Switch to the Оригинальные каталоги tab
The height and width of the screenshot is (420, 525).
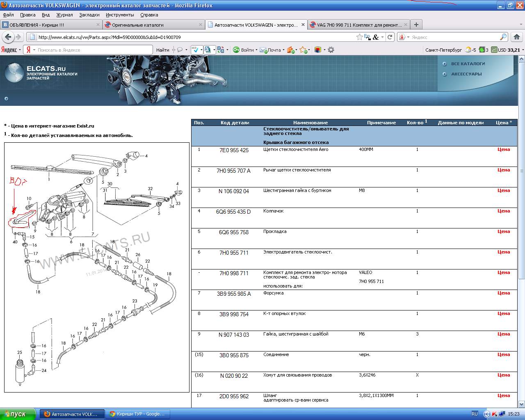tap(138, 25)
